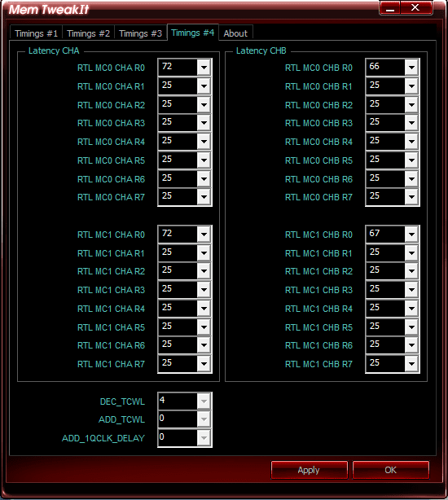Open RTL MC0 CHB R0 dropdown
The width and height of the screenshot is (448, 500).
(x=411, y=68)
